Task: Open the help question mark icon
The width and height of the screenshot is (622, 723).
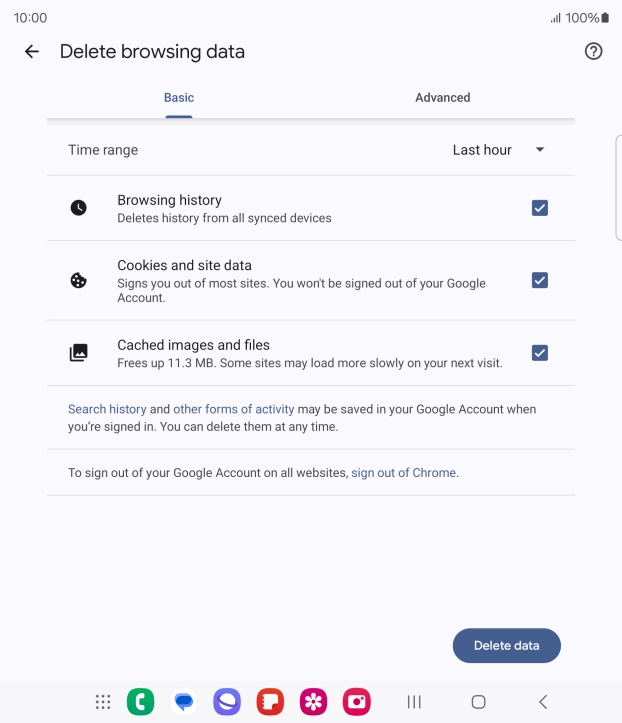Action: (x=593, y=52)
